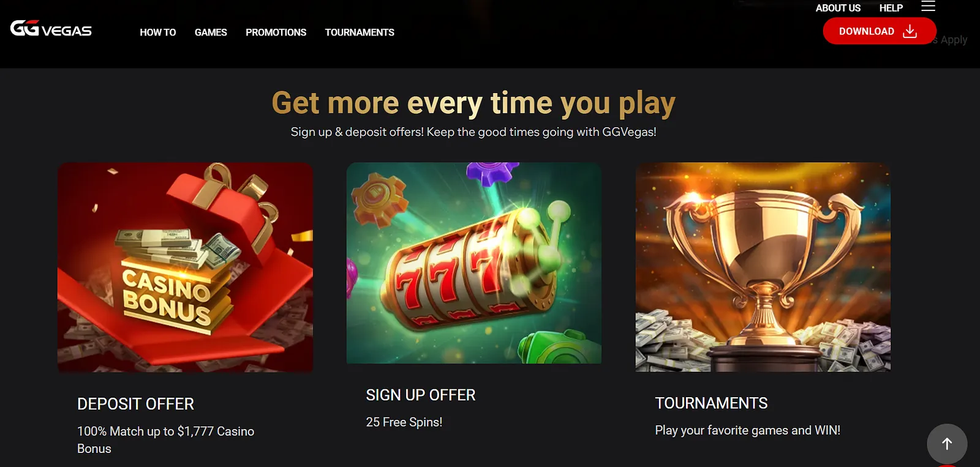
Task: Select the Casino Bonus gift box image
Action: point(185,267)
